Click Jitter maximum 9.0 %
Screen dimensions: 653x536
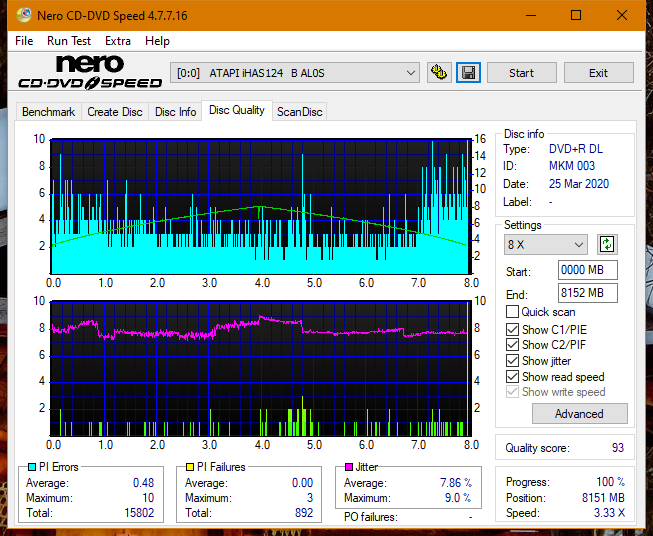coord(458,498)
